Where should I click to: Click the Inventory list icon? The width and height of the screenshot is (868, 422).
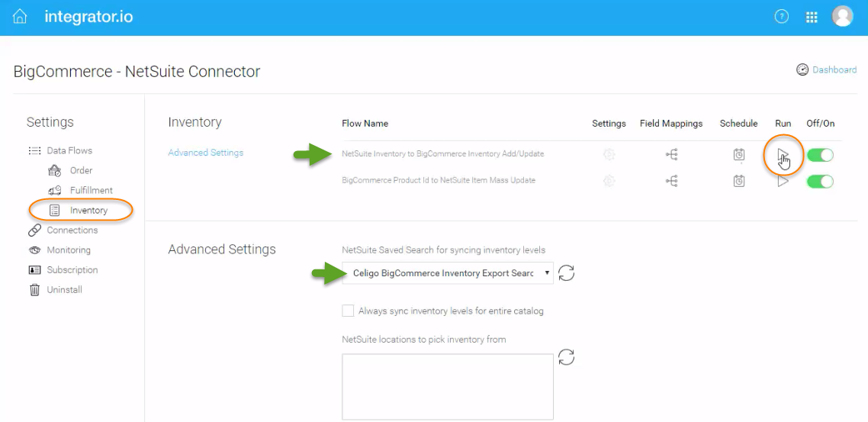click(55, 211)
